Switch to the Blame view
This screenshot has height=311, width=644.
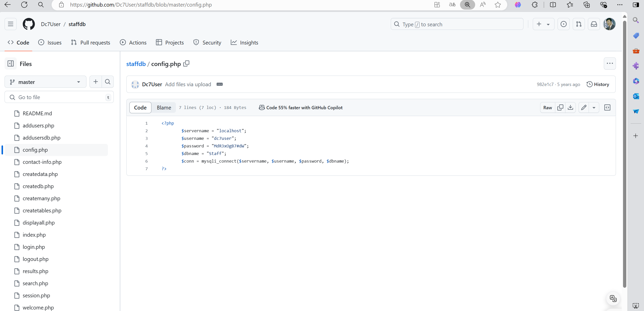(164, 107)
